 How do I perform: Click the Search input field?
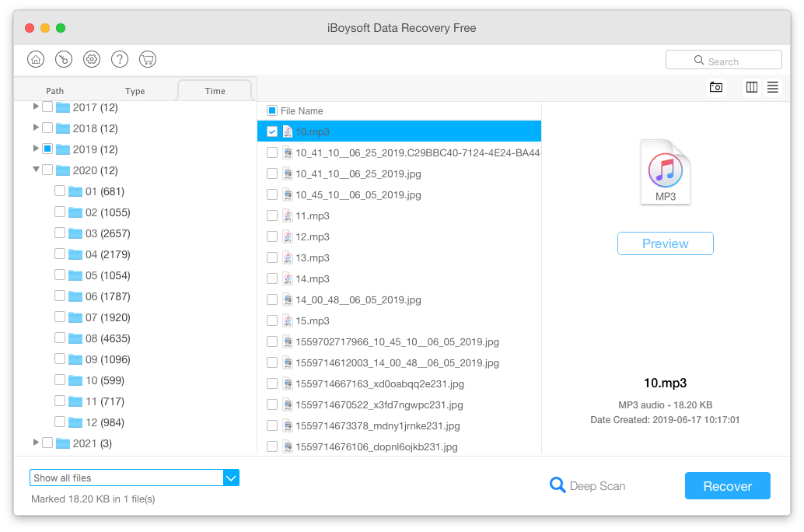tap(723, 61)
